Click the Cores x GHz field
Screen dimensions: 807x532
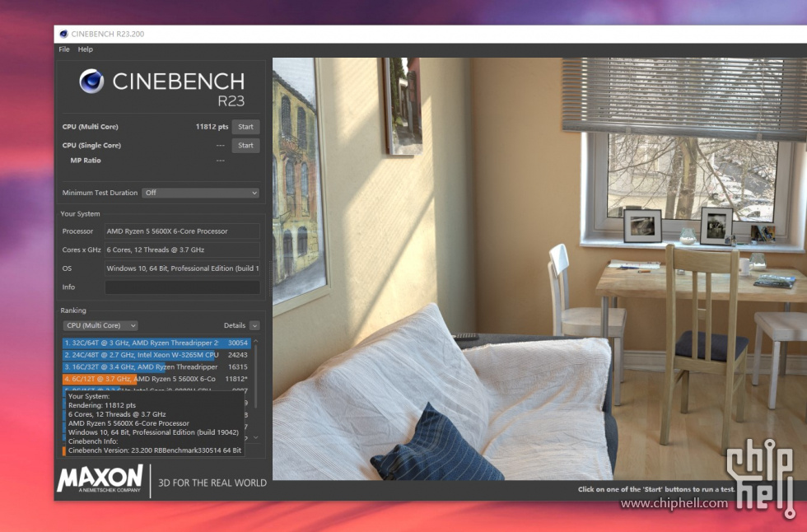pyautogui.click(x=182, y=250)
